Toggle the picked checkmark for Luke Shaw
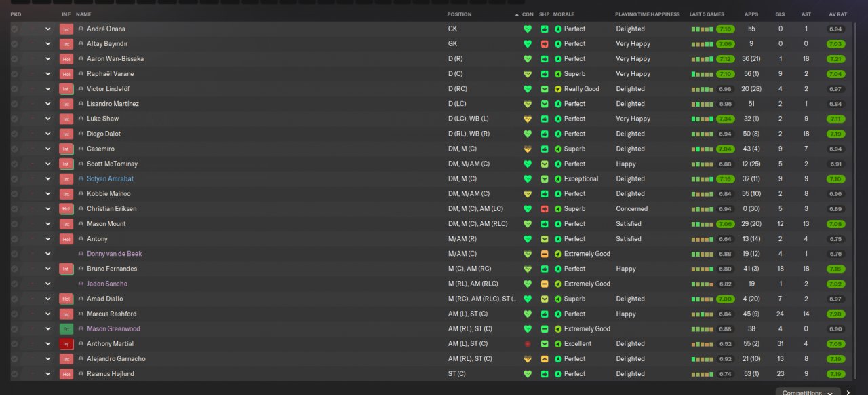Image resolution: width=868 pixels, height=395 pixels. (14, 119)
